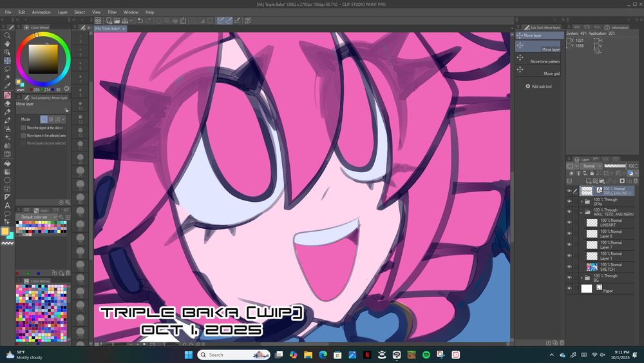This screenshot has height=363, width=644.
Task: Hide the SKETCH layer
Action: [x=569, y=267]
